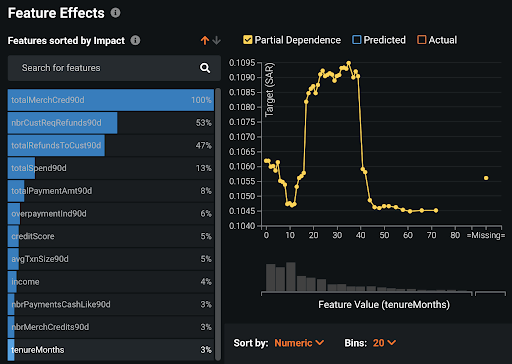Click the magnifier search icon
The height and width of the screenshot is (364, 512).
(205, 68)
